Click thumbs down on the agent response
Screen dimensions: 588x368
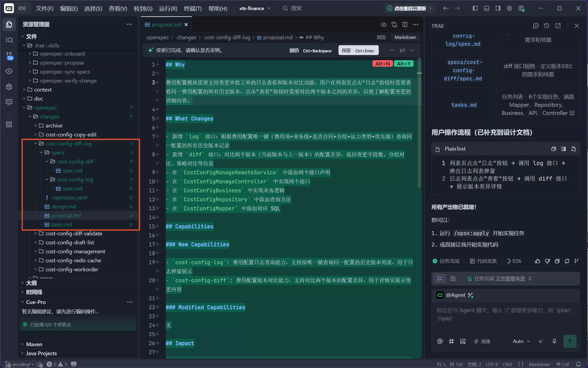coord(547,261)
